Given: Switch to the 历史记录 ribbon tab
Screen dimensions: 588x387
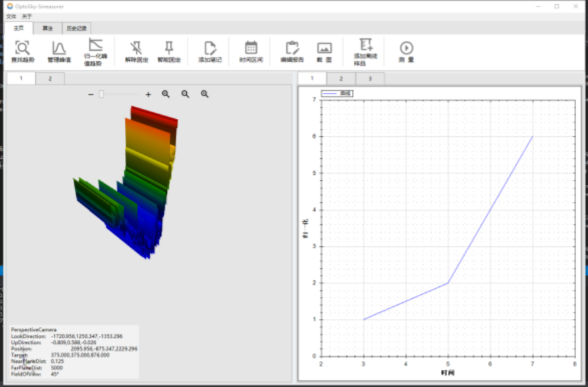Looking at the screenshot, I should (75, 28).
